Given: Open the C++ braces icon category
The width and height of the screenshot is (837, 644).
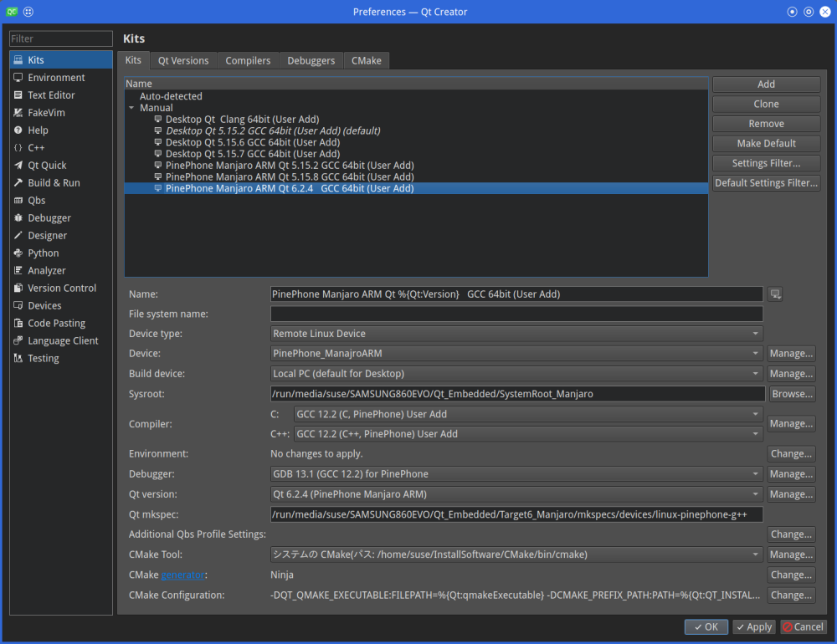Looking at the screenshot, I should point(18,148).
